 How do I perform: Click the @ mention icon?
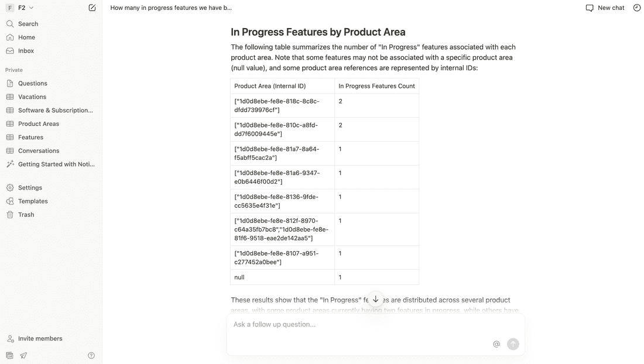[496, 344]
